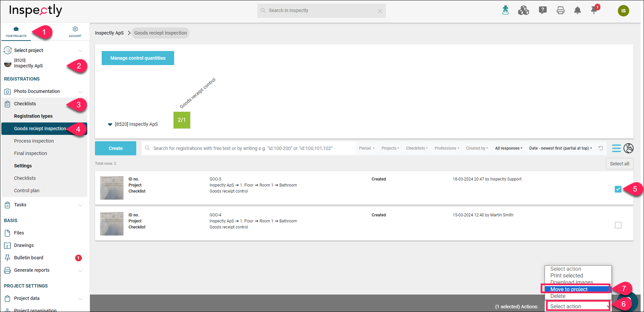The image size is (644, 312).
Task: Switch to list view icon
Action: (616, 148)
